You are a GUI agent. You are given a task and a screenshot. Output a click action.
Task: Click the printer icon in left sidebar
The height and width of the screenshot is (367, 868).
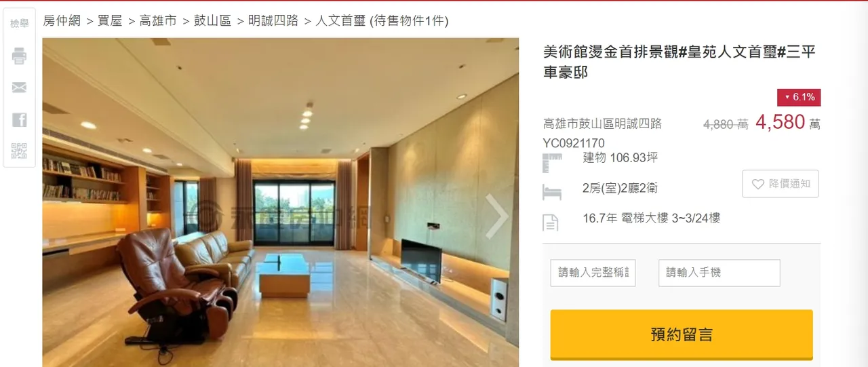(x=19, y=56)
